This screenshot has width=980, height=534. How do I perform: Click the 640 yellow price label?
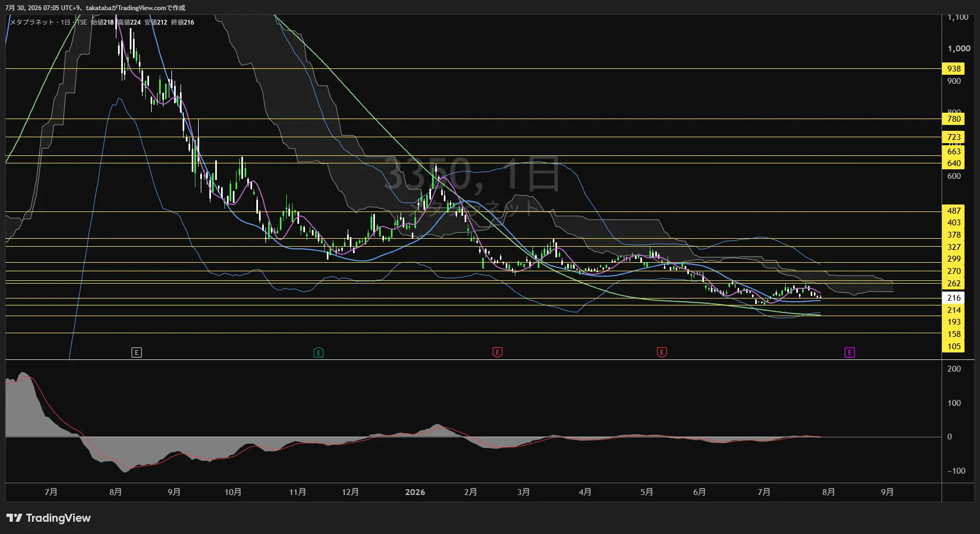click(953, 163)
